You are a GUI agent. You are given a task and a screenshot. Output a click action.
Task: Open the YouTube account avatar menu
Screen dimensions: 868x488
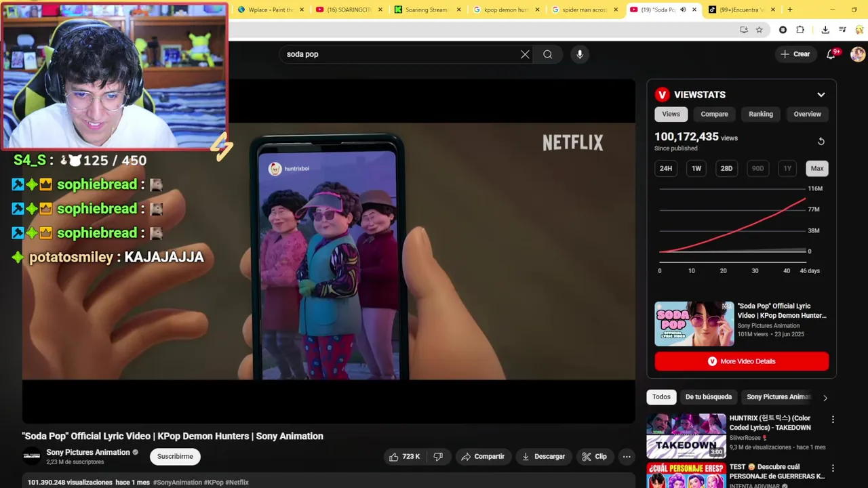click(x=858, y=54)
